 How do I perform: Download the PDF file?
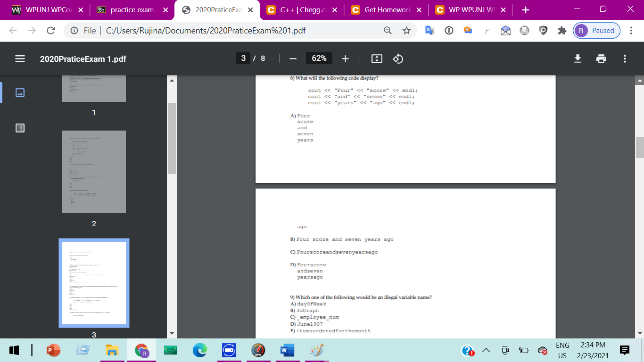[578, 58]
